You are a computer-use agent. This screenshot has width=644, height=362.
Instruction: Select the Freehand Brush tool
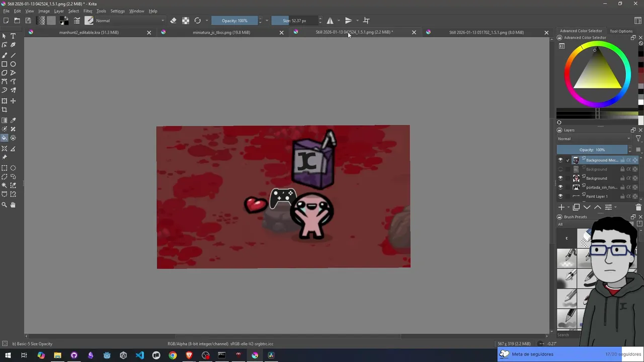coord(5,55)
